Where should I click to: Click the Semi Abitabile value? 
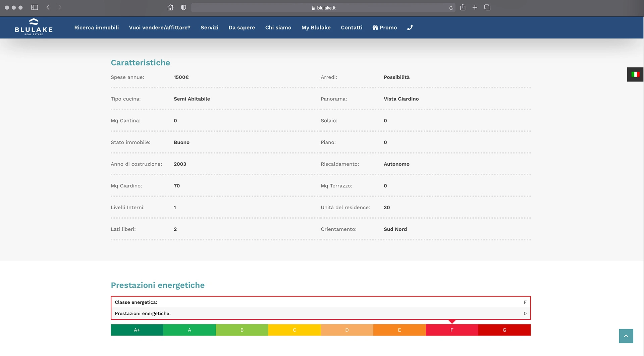[192, 99]
